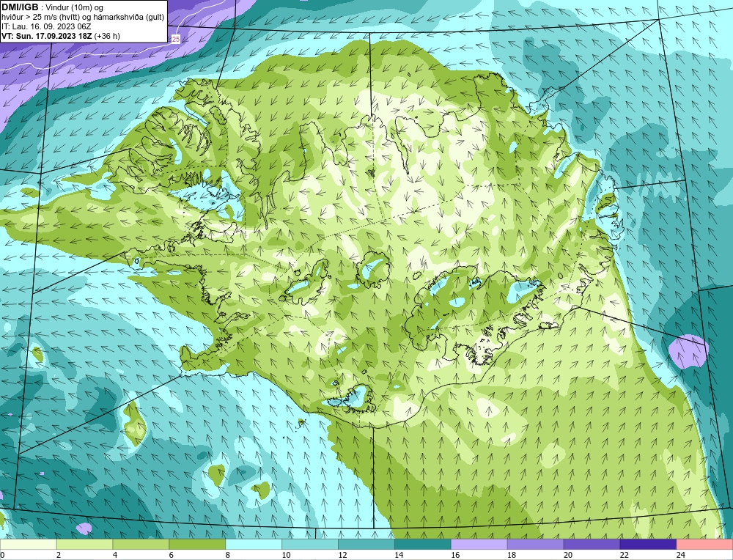Click the 'DMI/IGB' title text
733x560 pixels.
coord(20,7)
